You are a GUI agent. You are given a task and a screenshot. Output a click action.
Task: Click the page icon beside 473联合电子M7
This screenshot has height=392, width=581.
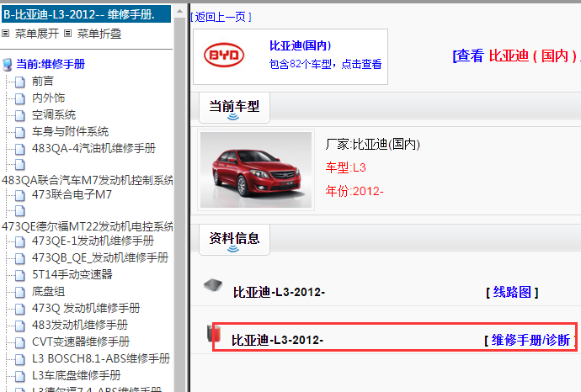[20, 195]
